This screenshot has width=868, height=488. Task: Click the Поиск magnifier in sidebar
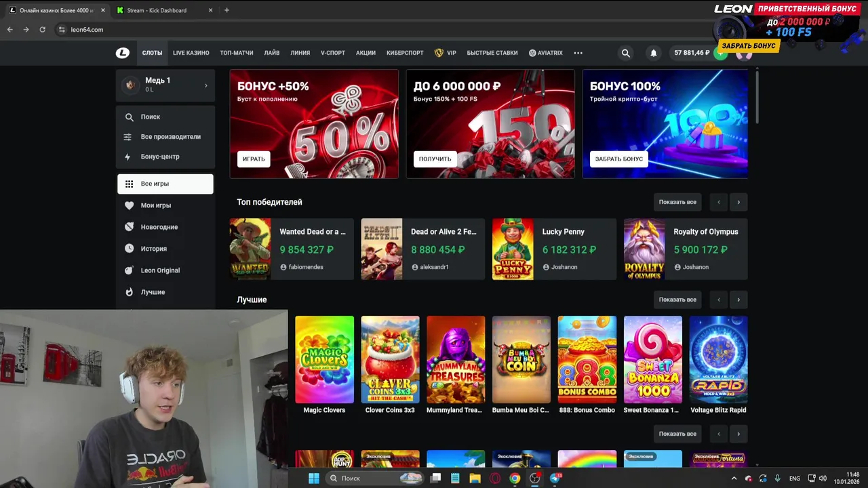tap(129, 117)
